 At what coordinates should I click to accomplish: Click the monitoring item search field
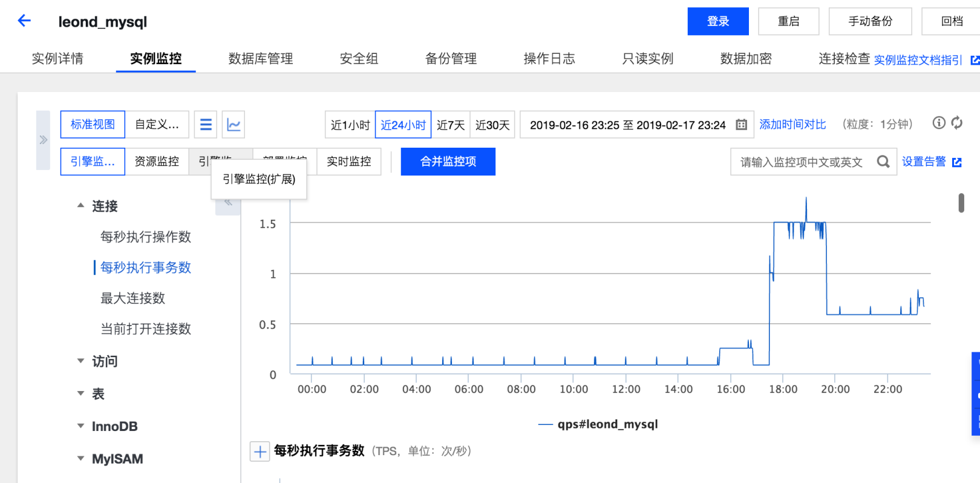click(813, 162)
